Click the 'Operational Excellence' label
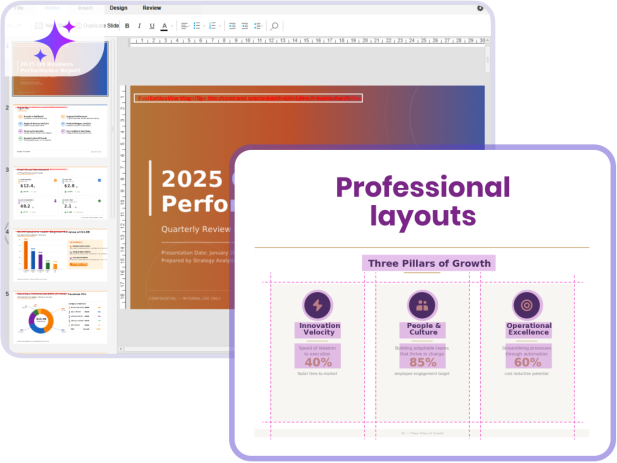Screen dimensions: 617x463 tap(529, 329)
